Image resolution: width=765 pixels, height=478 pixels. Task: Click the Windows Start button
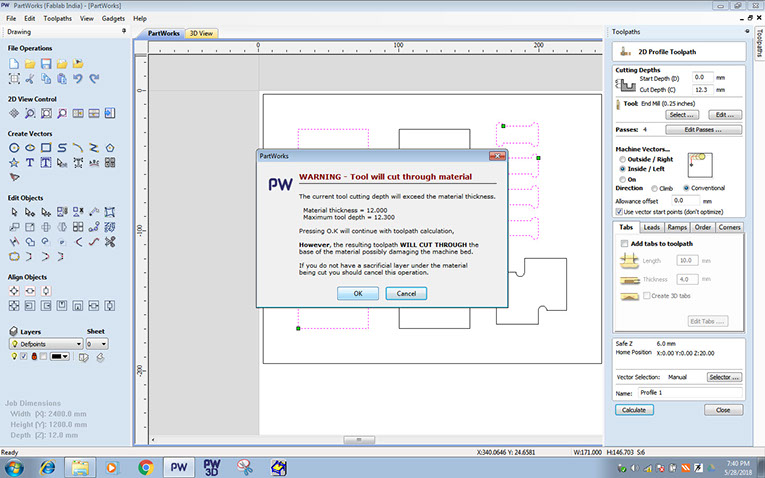tap(14, 467)
